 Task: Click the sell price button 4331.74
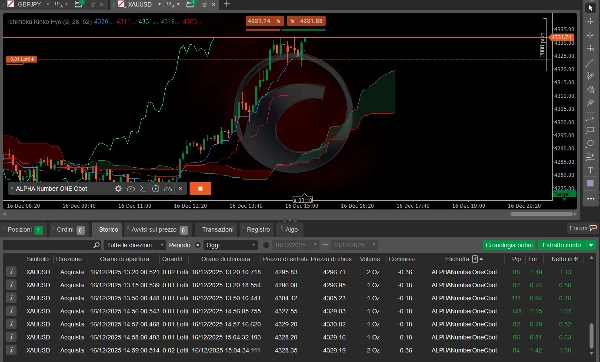(264, 21)
